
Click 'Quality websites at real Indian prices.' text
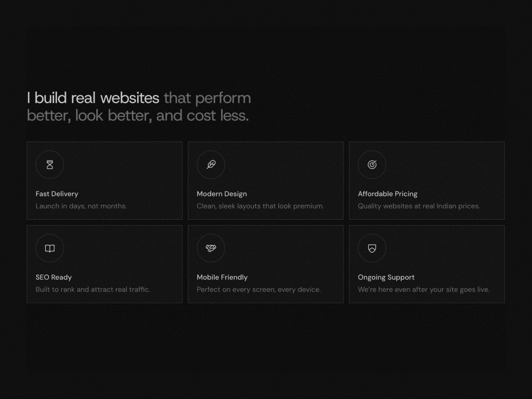click(419, 206)
